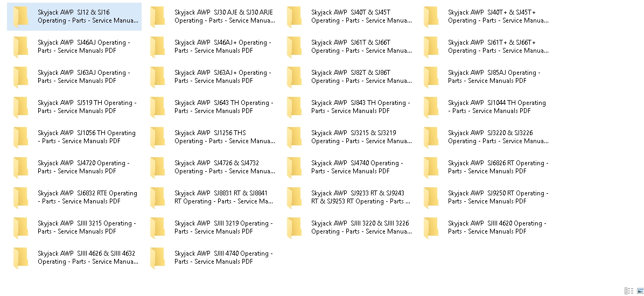
Task: Select the SJIII 4740 folder icon
Action: tap(158, 258)
